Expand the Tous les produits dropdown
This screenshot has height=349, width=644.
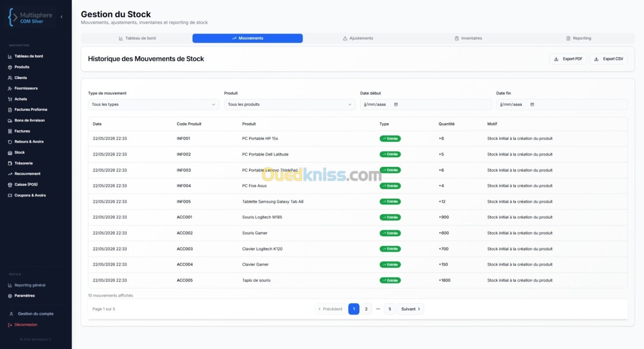click(289, 104)
